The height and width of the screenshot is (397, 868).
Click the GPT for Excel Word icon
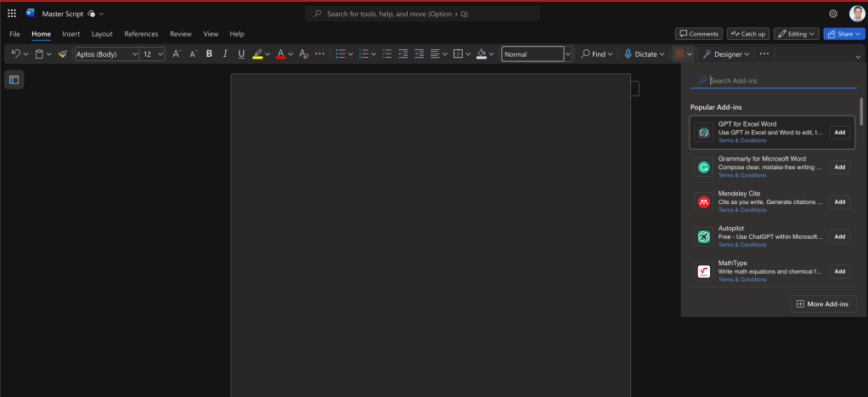pos(703,133)
